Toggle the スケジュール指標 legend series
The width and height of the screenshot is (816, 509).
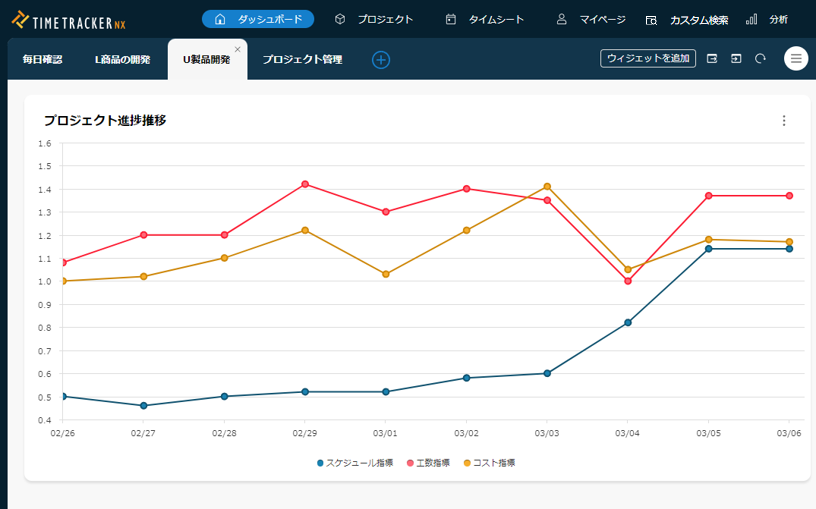355,463
